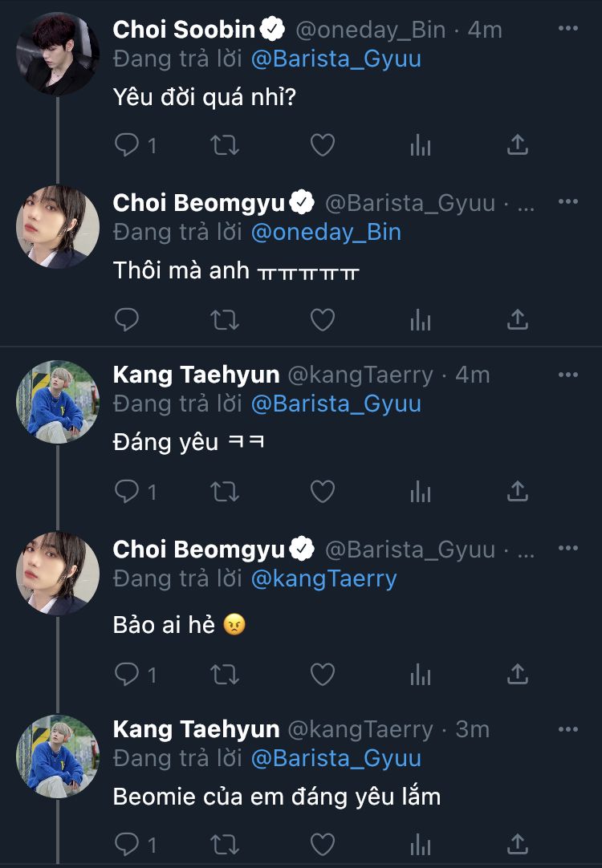
Task: Share Choi Soobin's tweet
Action: tap(518, 145)
